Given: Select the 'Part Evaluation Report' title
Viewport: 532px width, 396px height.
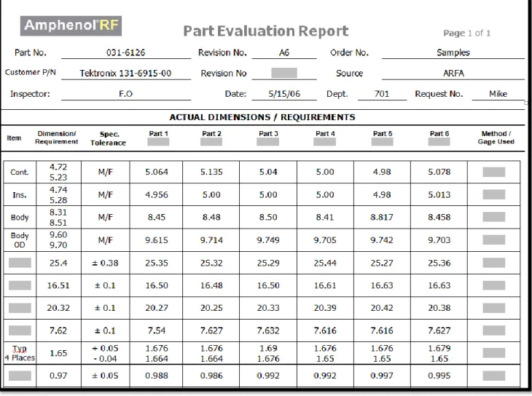Looking at the screenshot, I should [266, 31].
